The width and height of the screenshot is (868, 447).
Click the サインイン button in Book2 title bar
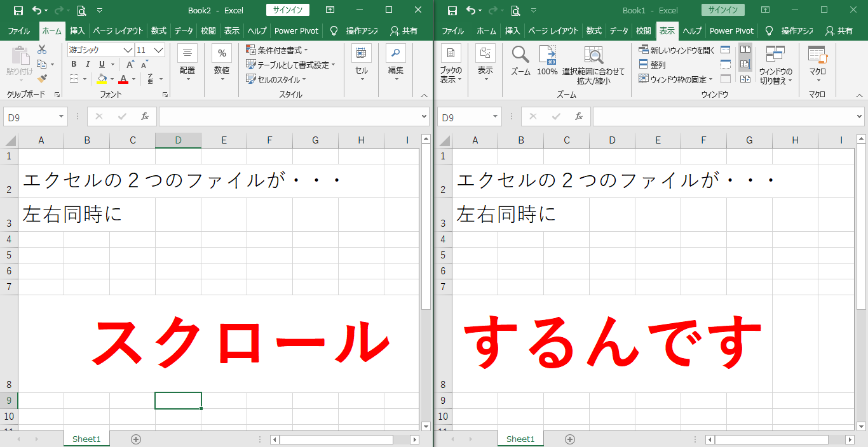pyautogui.click(x=287, y=10)
